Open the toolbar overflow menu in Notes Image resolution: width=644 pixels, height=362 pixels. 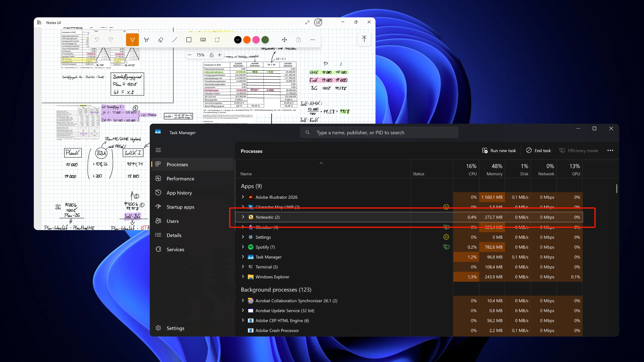pos(312,40)
